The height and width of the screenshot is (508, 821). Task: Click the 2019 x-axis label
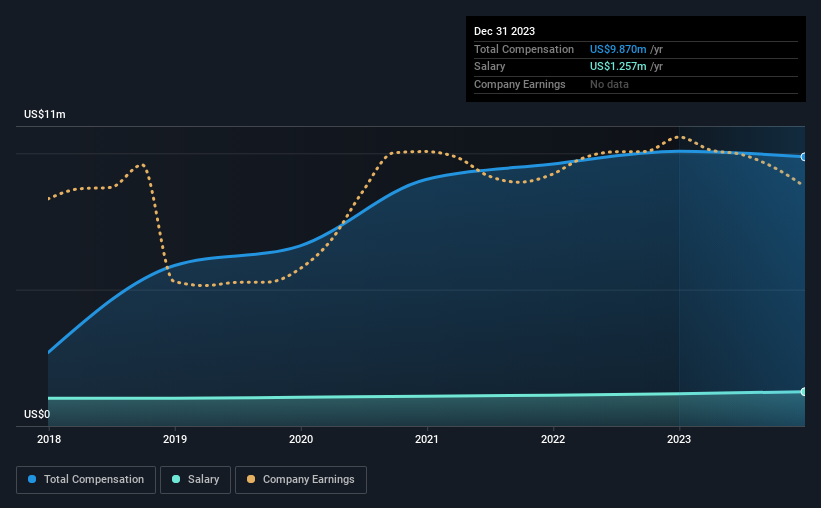pos(175,439)
